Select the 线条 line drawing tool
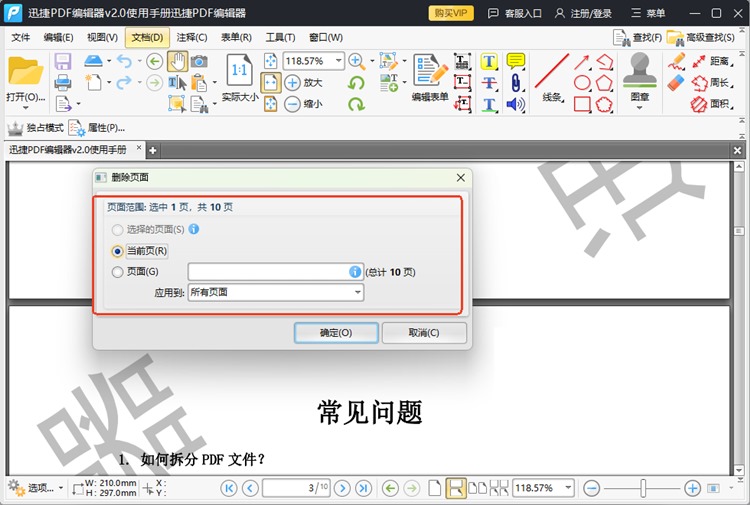The height and width of the screenshot is (505, 750). pos(552,77)
